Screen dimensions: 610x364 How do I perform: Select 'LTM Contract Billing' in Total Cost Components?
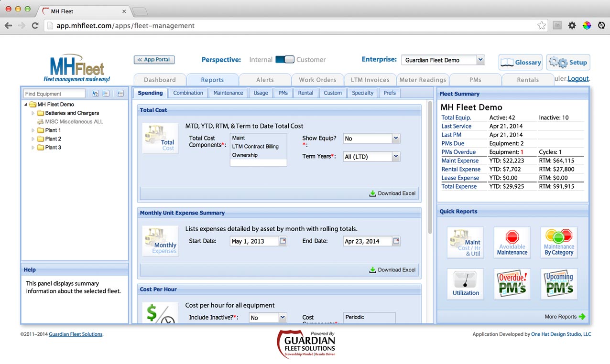[x=258, y=147]
